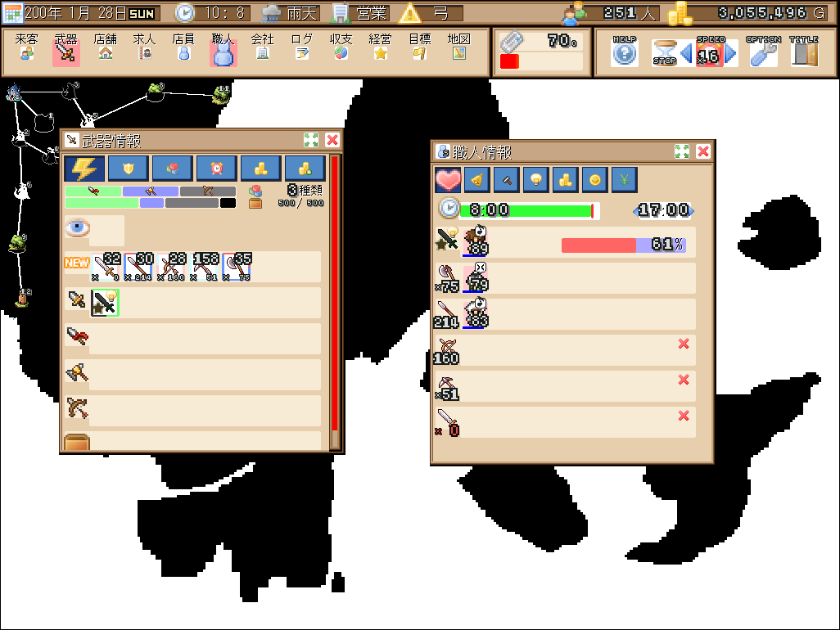This screenshot has height=630, width=840.
Task: Open the 経営 management menu
Action: point(381,47)
